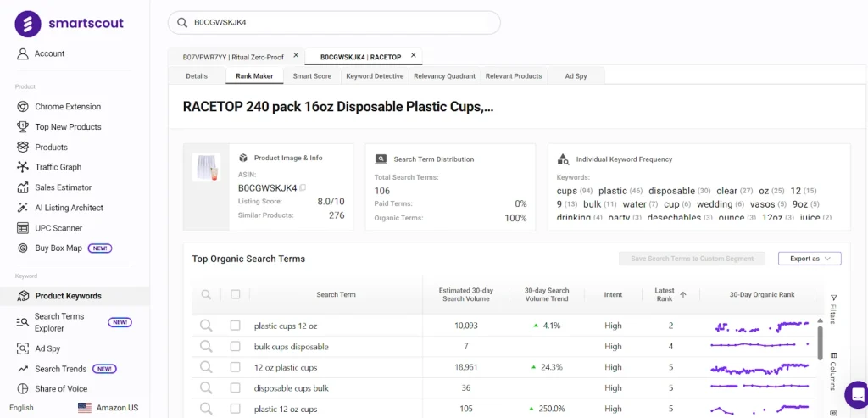Change the Amazon US marketplace selector
This screenshot has width=868, height=418.
click(x=108, y=408)
